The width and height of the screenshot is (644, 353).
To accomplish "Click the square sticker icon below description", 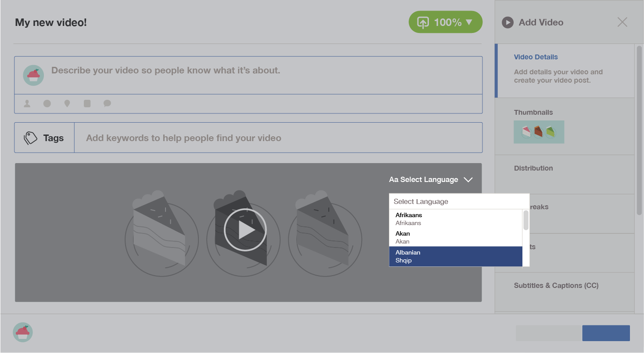I will coord(87,104).
